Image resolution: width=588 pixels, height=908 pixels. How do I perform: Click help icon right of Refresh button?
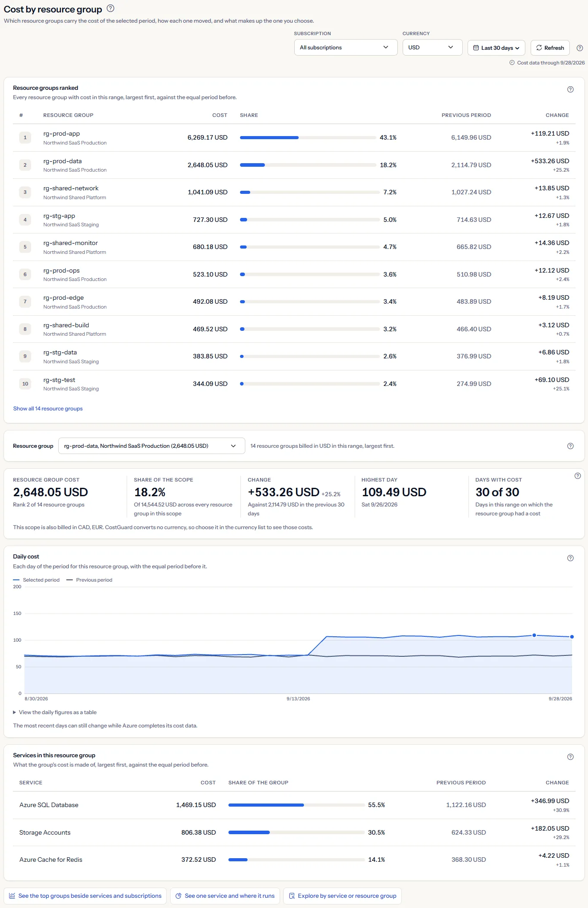(x=580, y=48)
